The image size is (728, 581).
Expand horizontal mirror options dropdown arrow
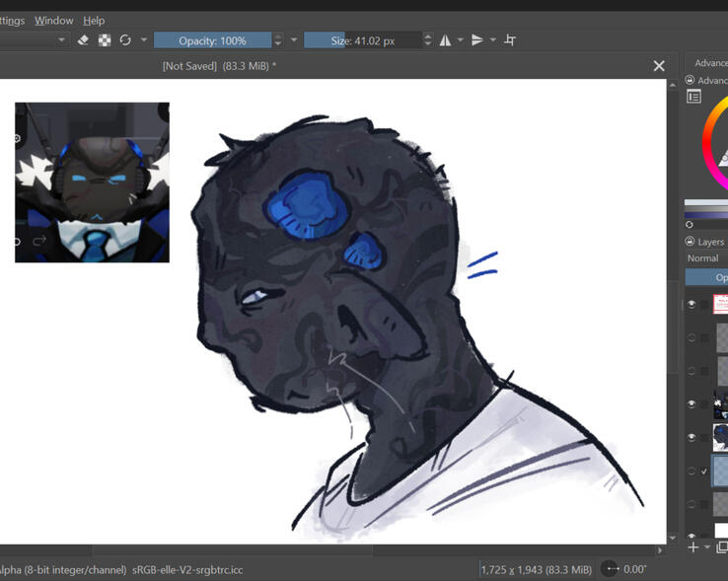tap(460, 39)
